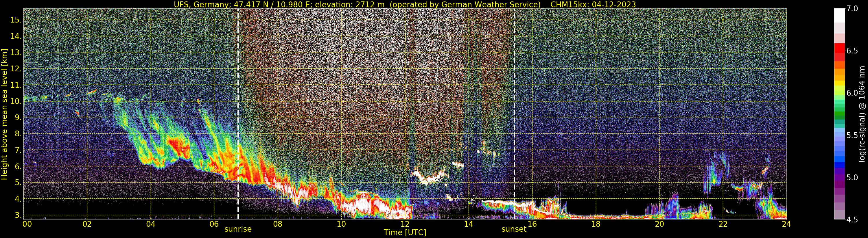Click the time axis tick '04'
This screenshot has width=868, height=238.
point(151,224)
